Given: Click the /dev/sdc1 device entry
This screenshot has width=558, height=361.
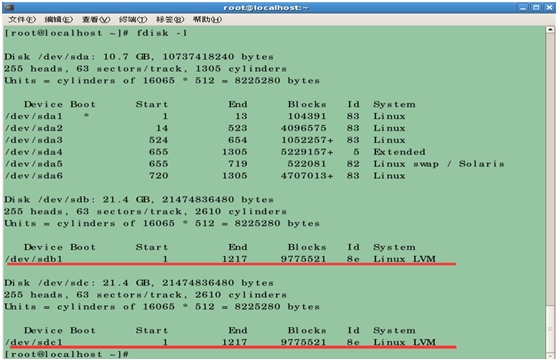Looking at the screenshot, I should tap(34, 342).
